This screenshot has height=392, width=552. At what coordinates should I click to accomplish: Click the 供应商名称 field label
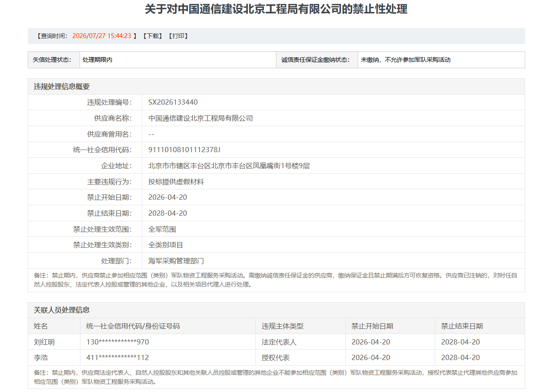pyautogui.click(x=113, y=118)
